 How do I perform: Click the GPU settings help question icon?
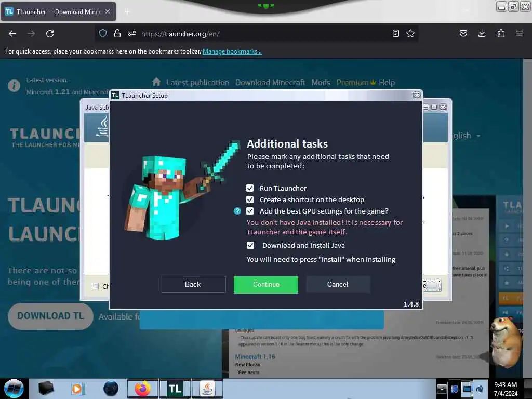tap(237, 211)
